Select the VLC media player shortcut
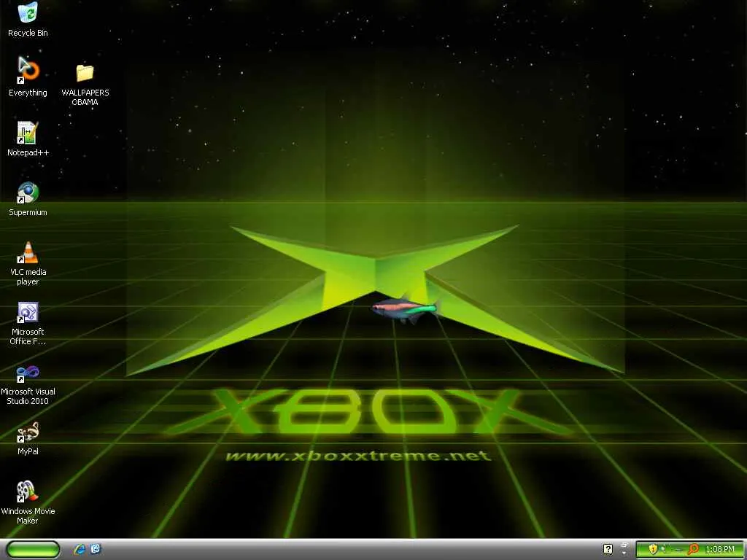Screen dimensions: 747x560 click(x=28, y=263)
